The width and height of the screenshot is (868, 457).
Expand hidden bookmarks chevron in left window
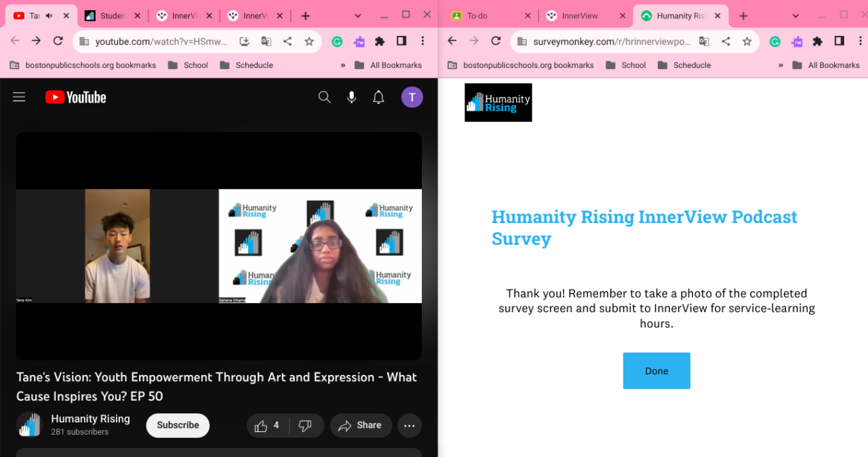(342, 65)
